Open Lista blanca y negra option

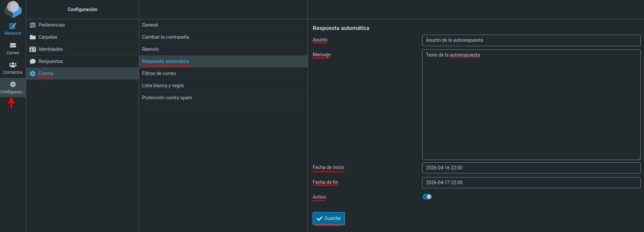tap(223, 86)
